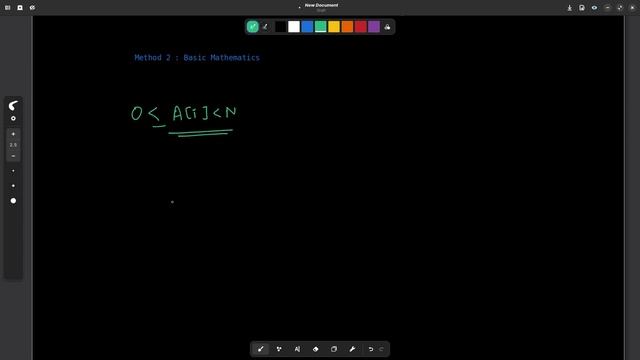The height and width of the screenshot is (360, 640).
Task: Increase stroke width with plus button
Action: pos(13,134)
